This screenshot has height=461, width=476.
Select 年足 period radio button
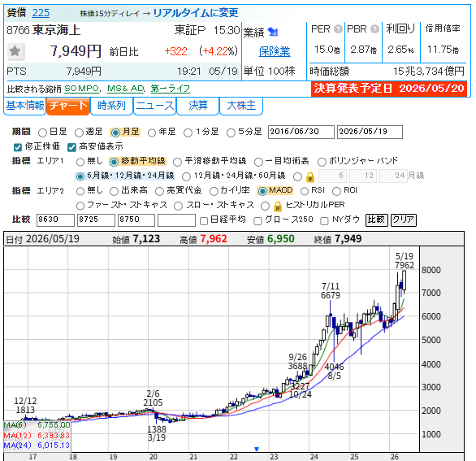tap(152, 133)
